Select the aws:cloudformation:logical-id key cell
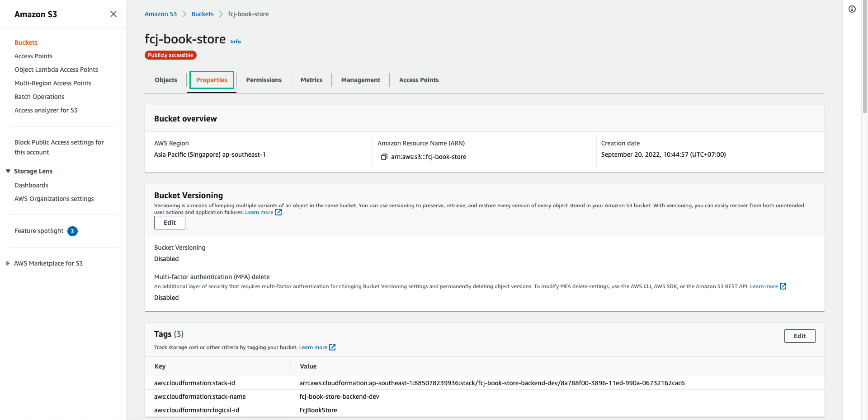This screenshot has height=420, width=868. (x=197, y=410)
